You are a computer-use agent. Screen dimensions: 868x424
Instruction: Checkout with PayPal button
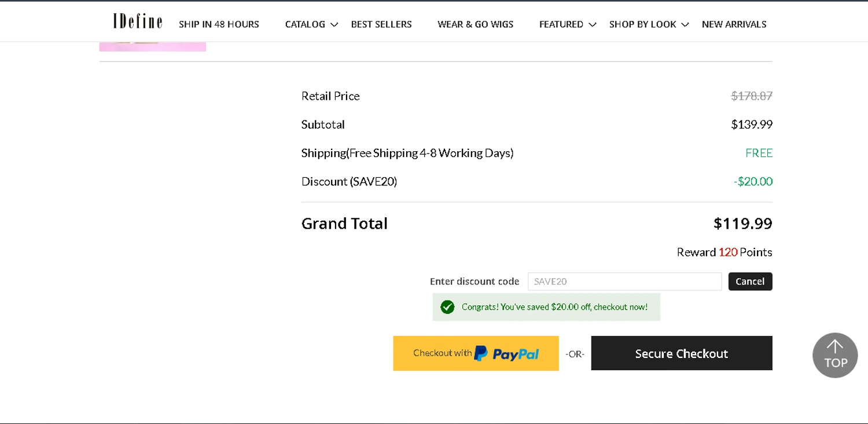[476, 353]
